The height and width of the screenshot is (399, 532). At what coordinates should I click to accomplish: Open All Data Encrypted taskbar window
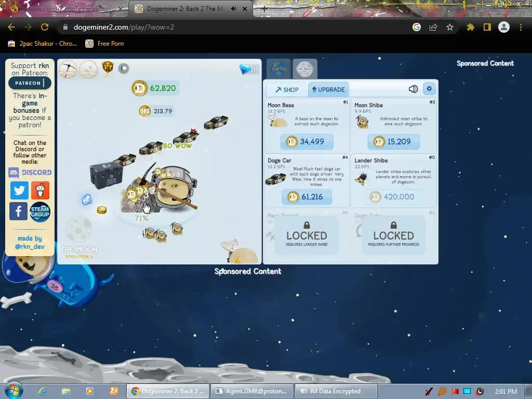pos(336,391)
